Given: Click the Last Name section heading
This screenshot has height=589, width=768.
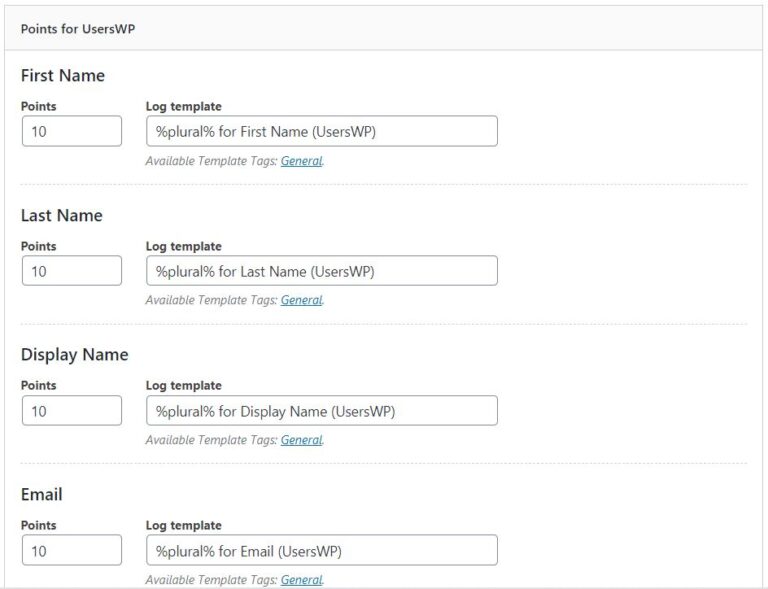Looking at the screenshot, I should (62, 215).
